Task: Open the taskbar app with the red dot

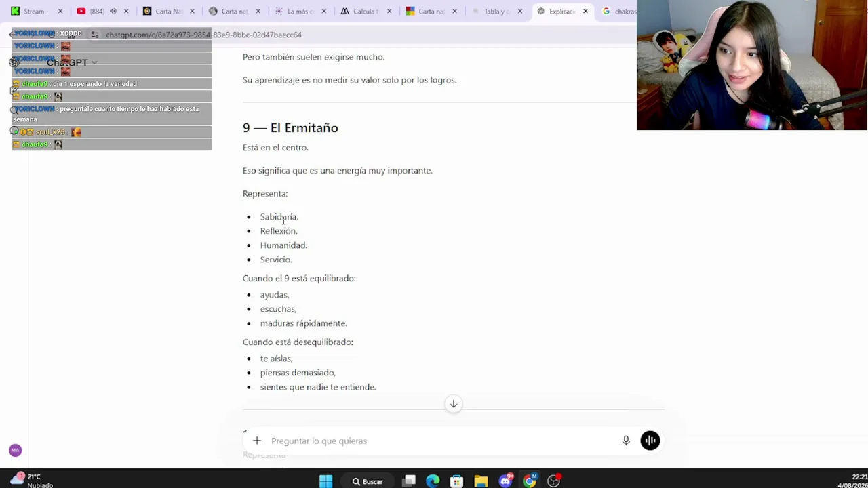Action: tap(554, 481)
